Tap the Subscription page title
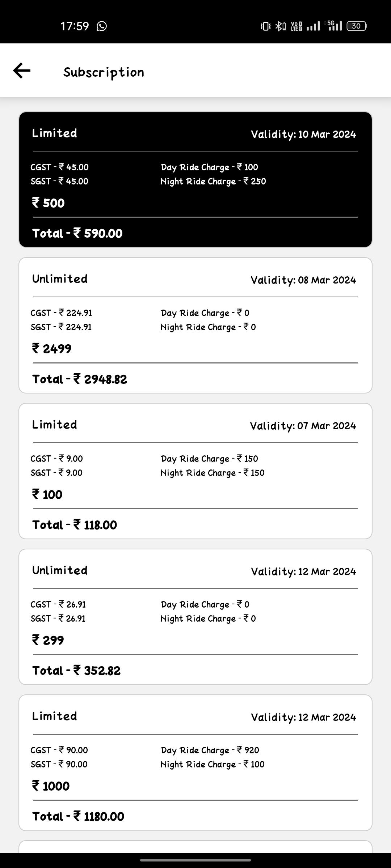Screen dimensions: 391x868 104,72
